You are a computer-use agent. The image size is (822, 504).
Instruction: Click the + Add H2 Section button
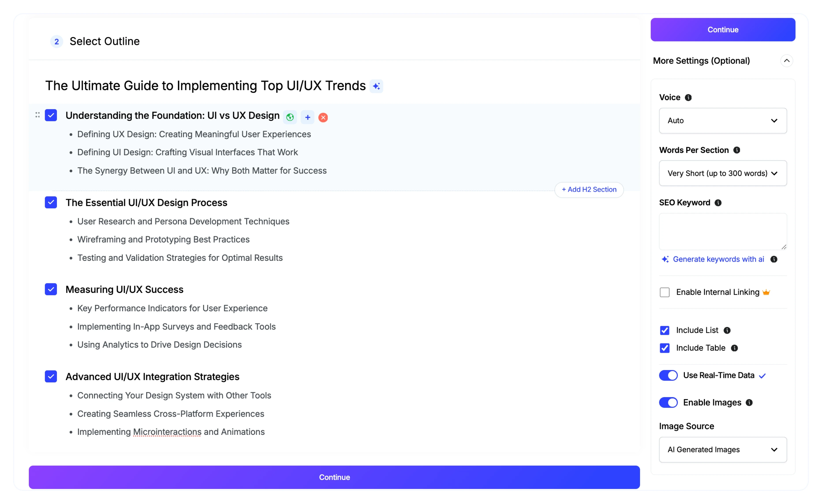click(589, 190)
